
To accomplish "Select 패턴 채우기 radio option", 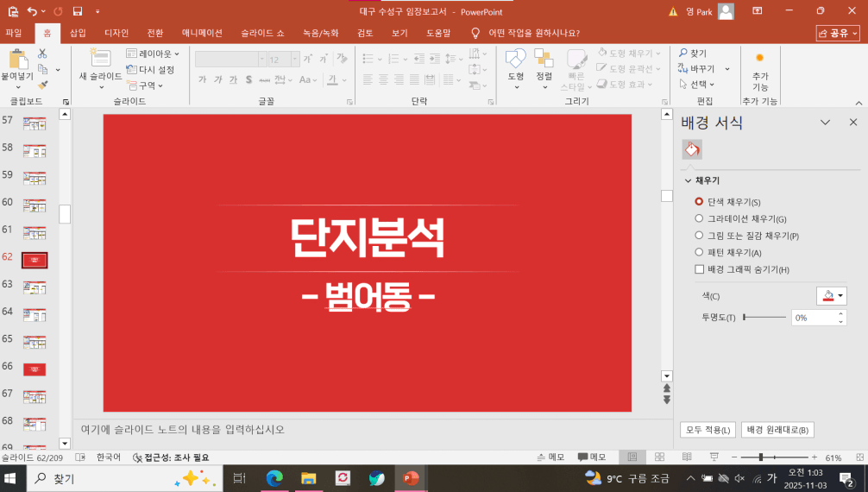I will coord(699,252).
